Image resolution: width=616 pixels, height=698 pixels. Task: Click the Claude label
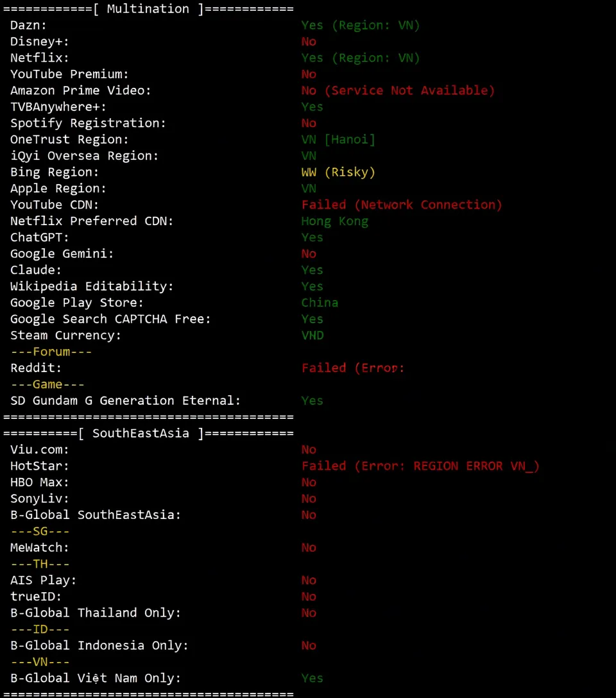pos(36,270)
